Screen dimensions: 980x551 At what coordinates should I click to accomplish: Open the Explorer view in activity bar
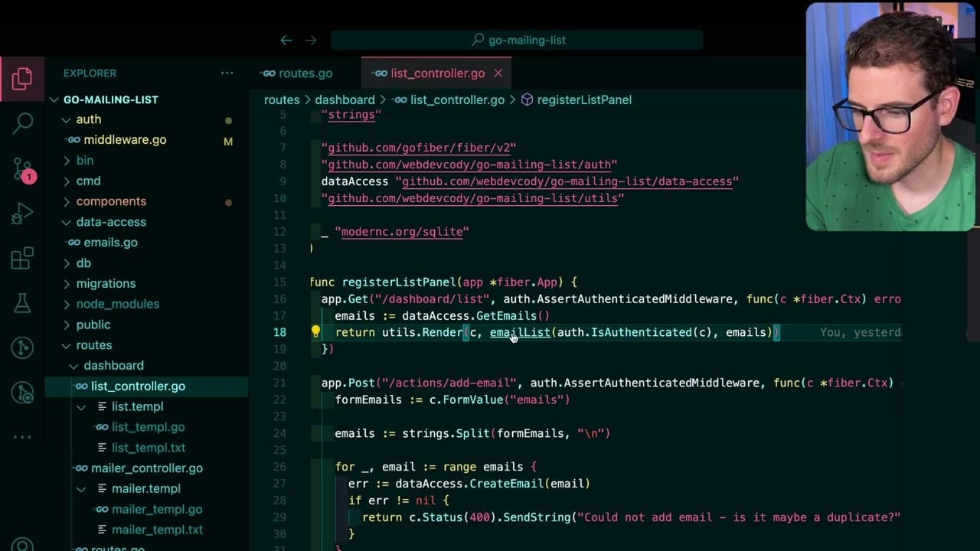coord(22,78)
